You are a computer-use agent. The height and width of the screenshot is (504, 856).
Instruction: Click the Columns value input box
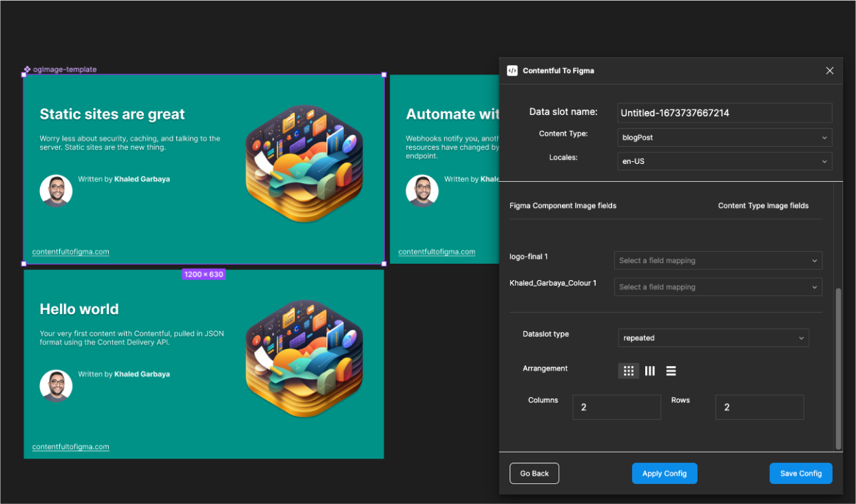pos(616,407)
